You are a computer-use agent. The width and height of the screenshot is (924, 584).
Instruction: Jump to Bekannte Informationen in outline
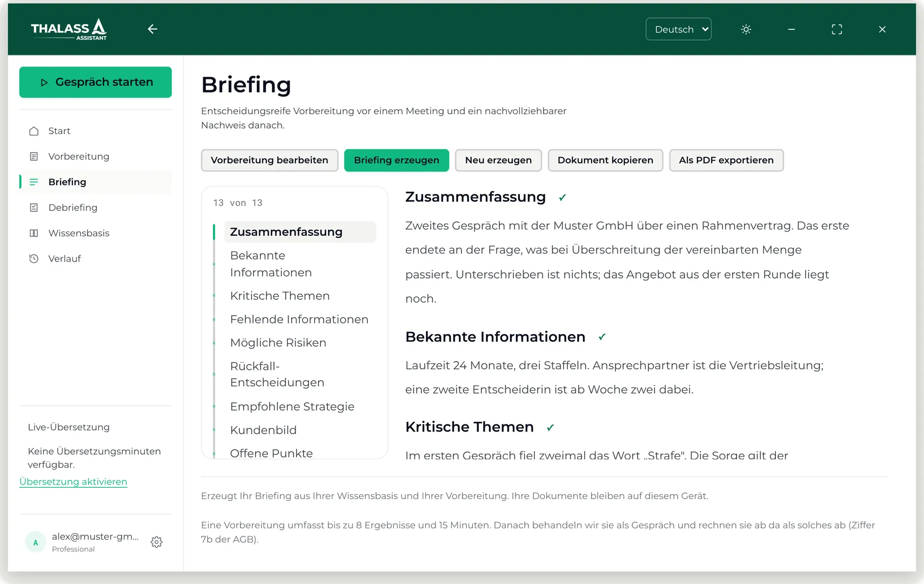coord(300,264)
